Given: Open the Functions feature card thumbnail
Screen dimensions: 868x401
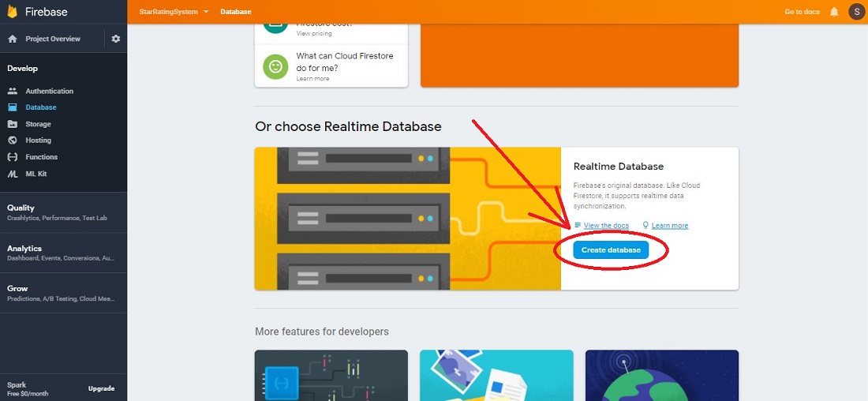Looking at the screenshot, I should pyautogui.click(x=331, y=375).
